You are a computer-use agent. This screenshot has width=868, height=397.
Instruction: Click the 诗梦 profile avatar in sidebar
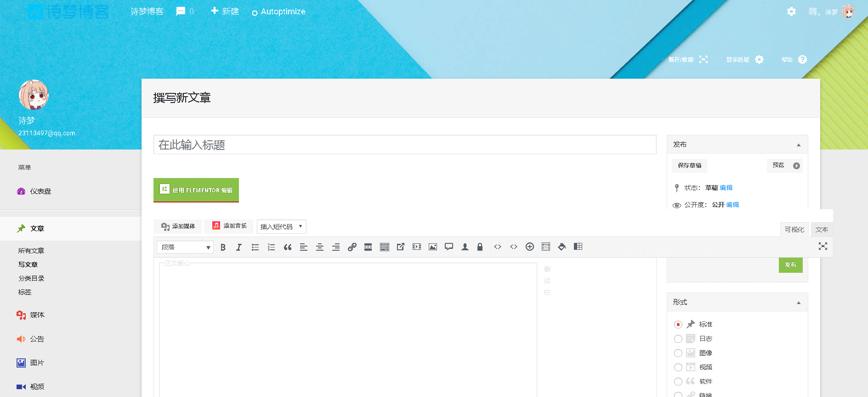point(34,95)
